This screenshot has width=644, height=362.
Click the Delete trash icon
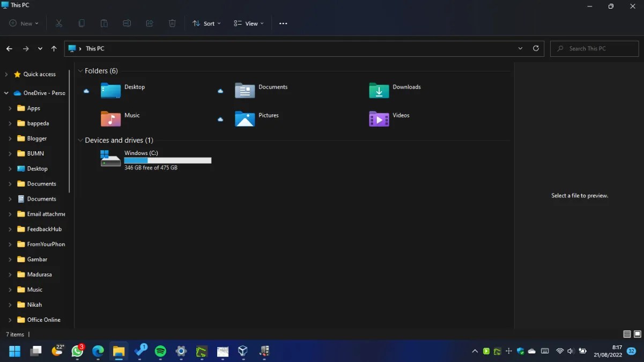[172, 23]
